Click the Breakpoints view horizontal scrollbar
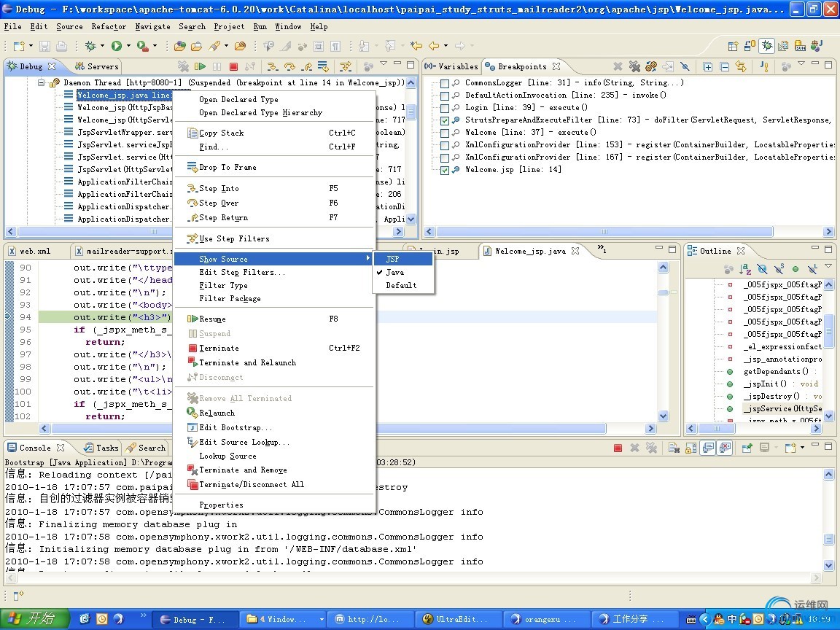 [604, 232]
